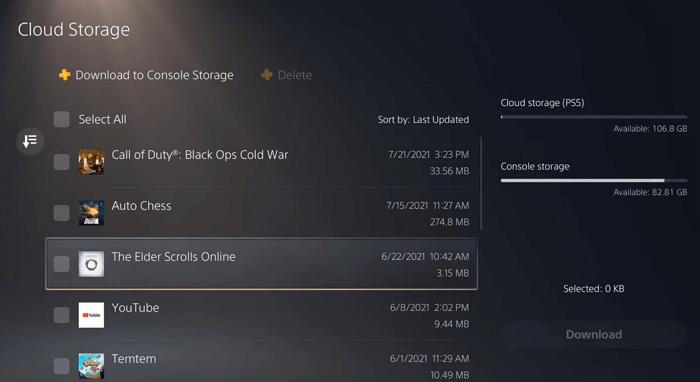Enable The Elder Scrolls Online checkbox
The image size is (700, 382).
click(x=62, y=264)
